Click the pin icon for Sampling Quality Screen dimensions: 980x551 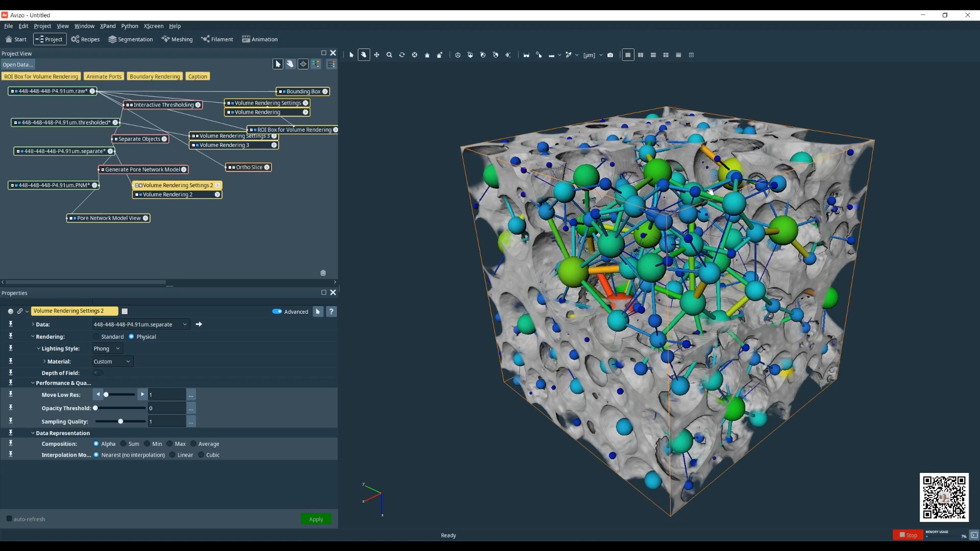[11, 421]
